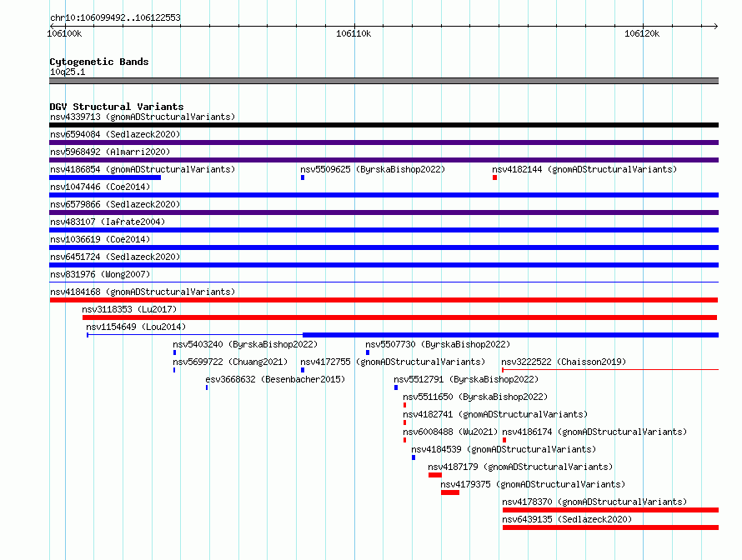The height and width of the screenshot is (560, 742).
Task: Click the nsv4184539 (gnomADStructuralVariants) label
Action: pos(504,449)
